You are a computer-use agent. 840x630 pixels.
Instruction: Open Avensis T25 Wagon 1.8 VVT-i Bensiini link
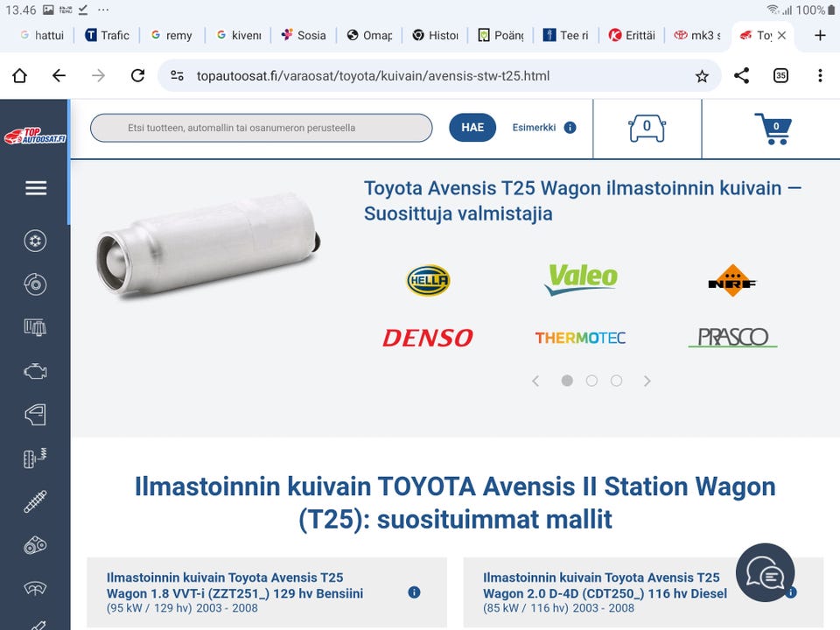[234, 585]
